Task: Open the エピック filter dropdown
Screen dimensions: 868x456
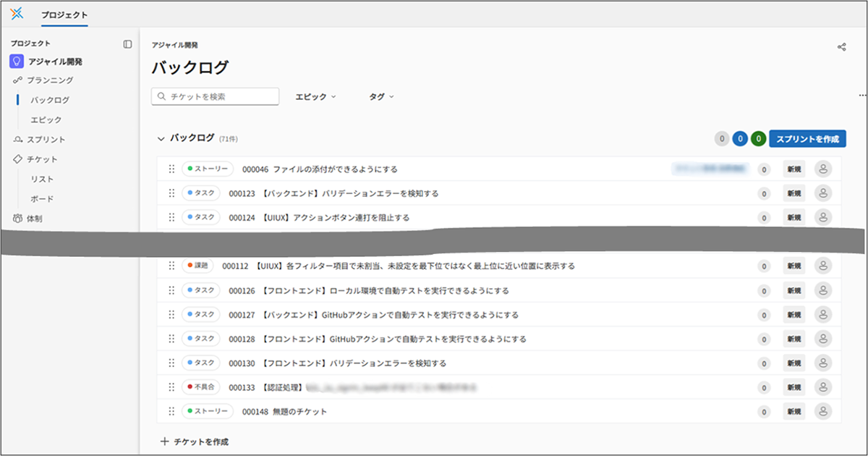Action: [x=315, y=96]
